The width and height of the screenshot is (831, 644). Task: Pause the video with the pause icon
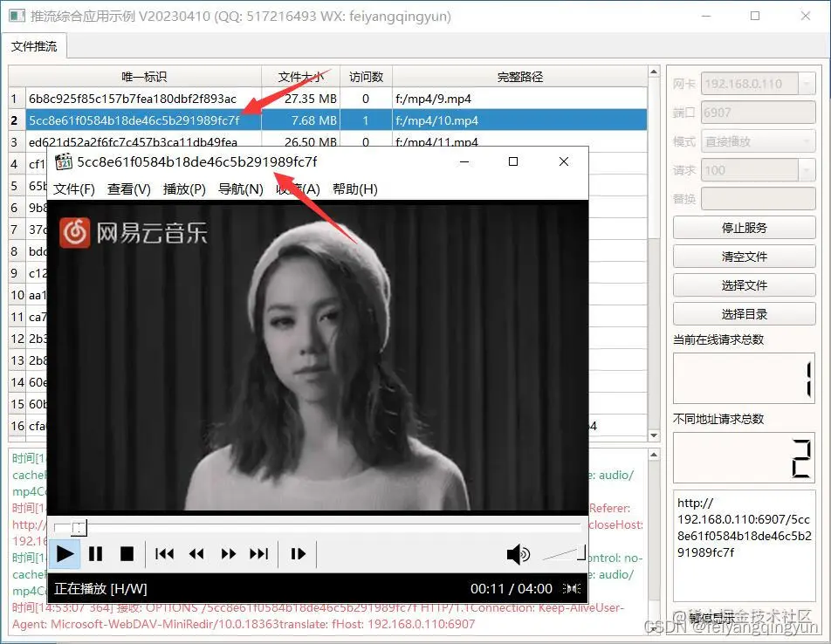(95, 554)
